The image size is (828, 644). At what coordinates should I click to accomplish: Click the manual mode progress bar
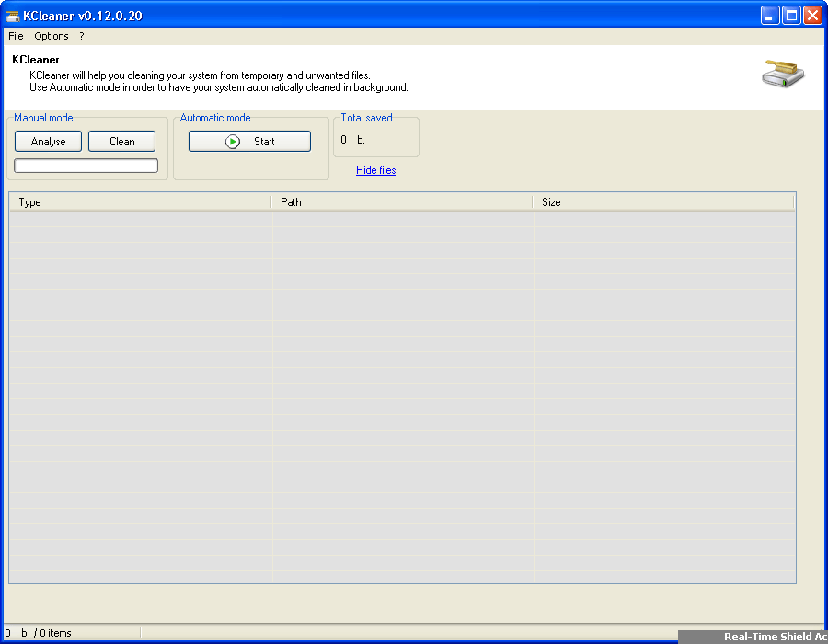pyautogui.click(x=86, y=166)
